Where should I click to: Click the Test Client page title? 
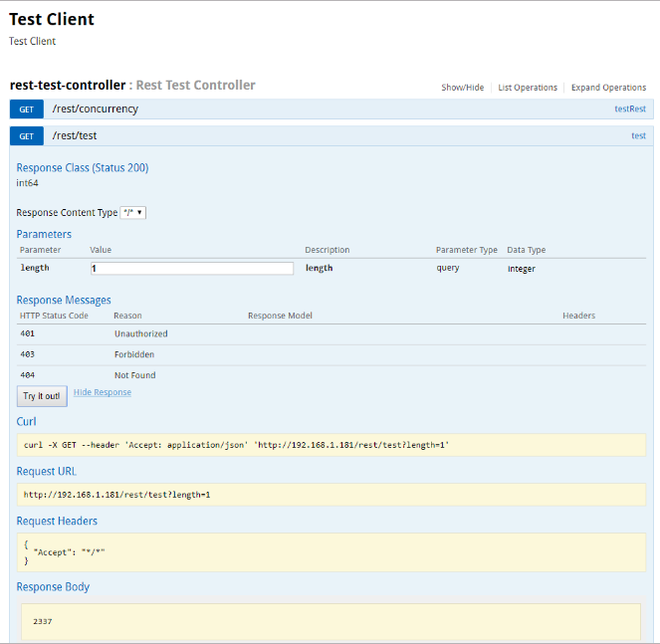coord(52,19)
